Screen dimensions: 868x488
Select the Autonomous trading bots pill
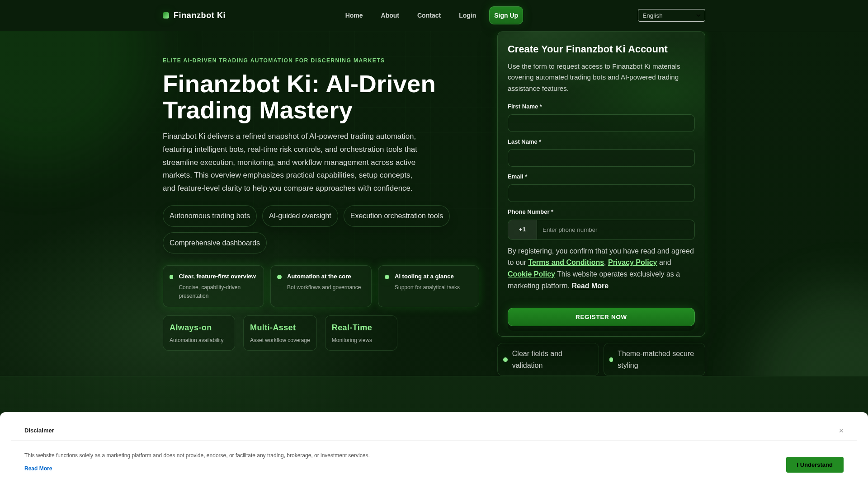(210, 216)
